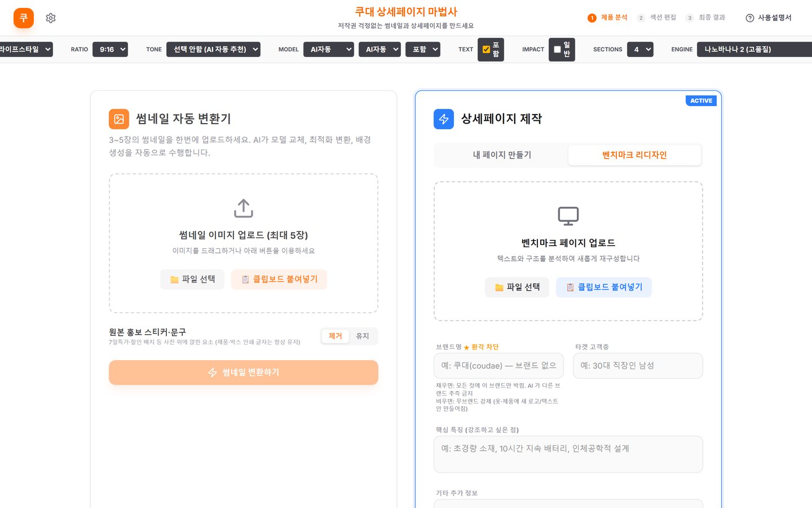Click the orange image icon beside 썸네일 자동 변환기
812x508 pixels.
pos(119,119)
